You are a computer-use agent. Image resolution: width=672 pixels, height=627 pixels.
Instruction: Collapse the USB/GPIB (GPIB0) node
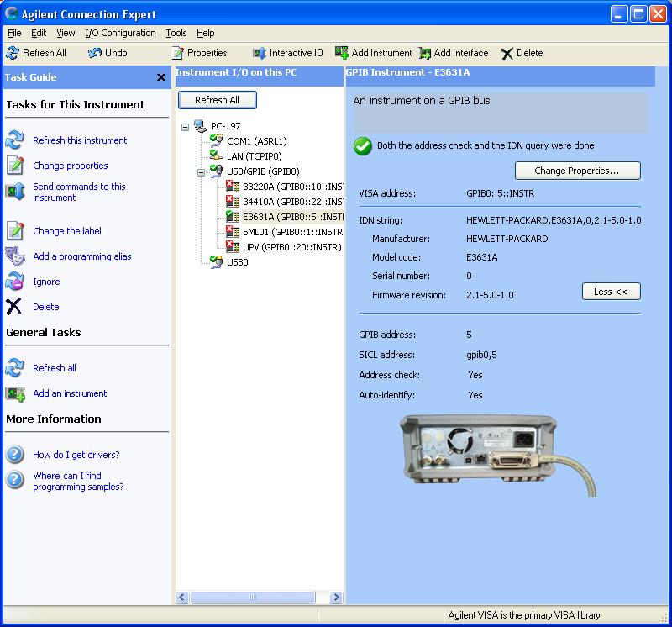click(x=201, y=173)
